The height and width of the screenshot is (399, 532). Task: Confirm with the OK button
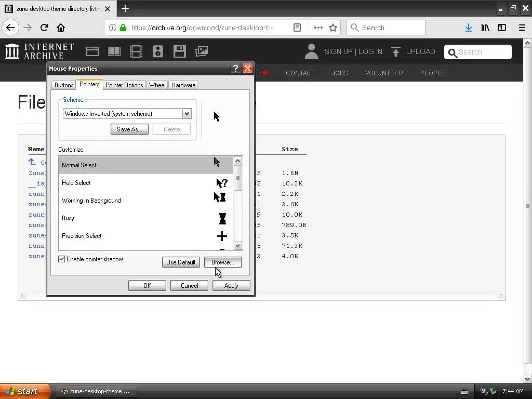(147, 286)
